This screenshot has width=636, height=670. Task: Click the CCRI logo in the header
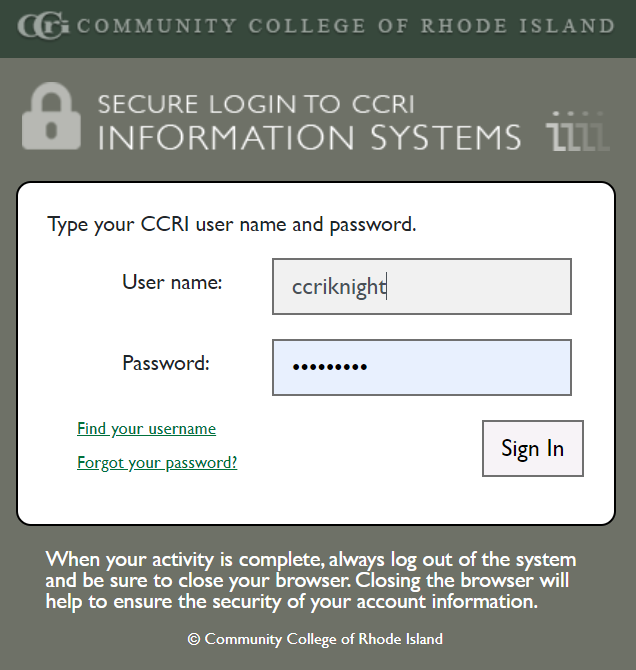[x=43, y=26]
